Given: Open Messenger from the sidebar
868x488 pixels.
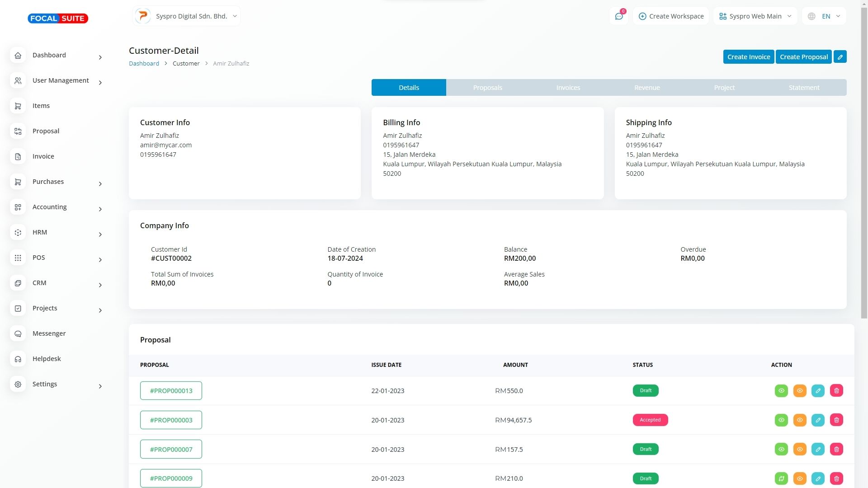Looking at the screenshot, I should pyautogui.click(x=49, y=333).
